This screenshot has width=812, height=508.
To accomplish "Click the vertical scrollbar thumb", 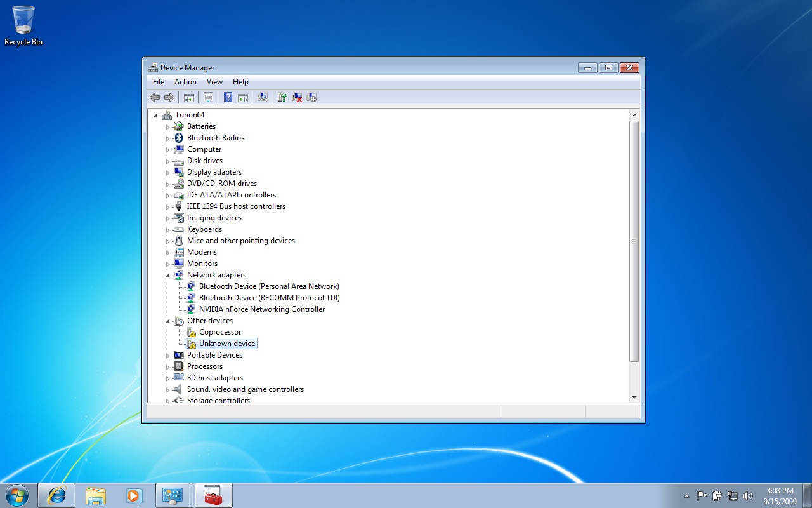I will pos(634,241).
